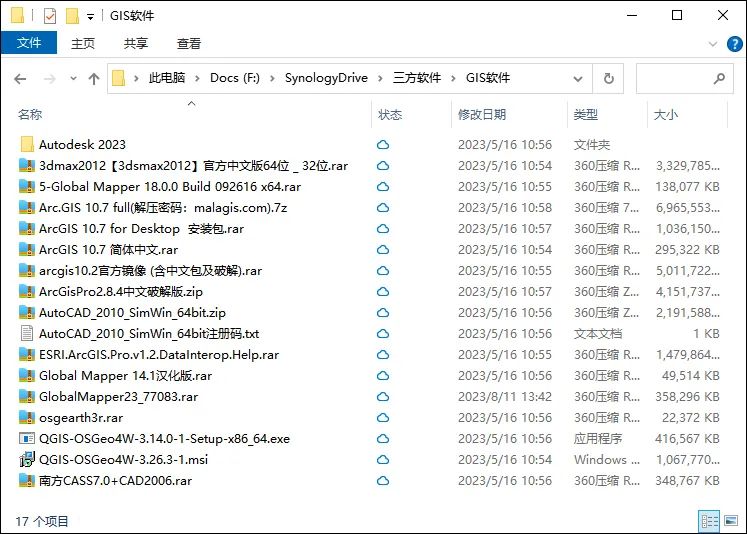The image size is (747, 534).
Task: Select the 注册码.txt text document icon
Action: (x=27, y=333)
